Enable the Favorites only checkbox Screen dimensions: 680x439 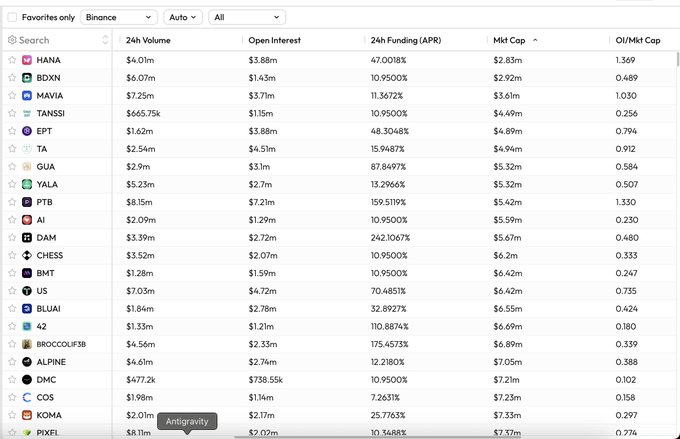click(x=12, y=17)
